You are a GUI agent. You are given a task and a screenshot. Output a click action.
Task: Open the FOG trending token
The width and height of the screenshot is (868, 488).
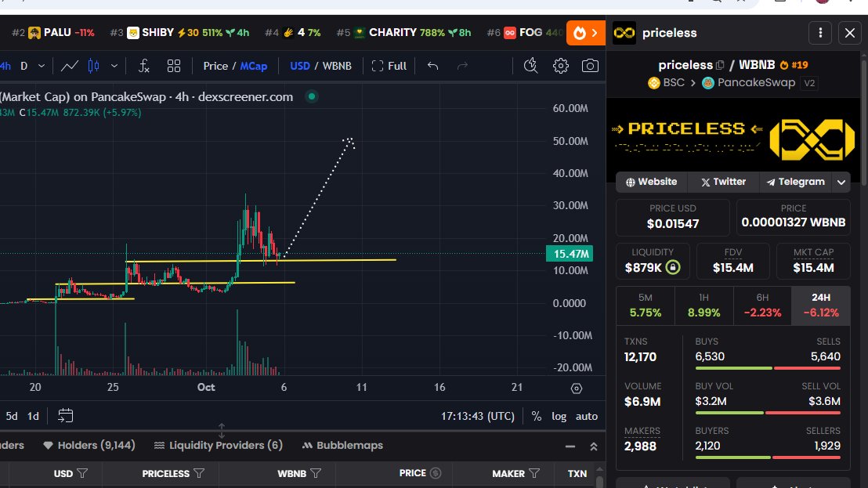tap(525, 33)
